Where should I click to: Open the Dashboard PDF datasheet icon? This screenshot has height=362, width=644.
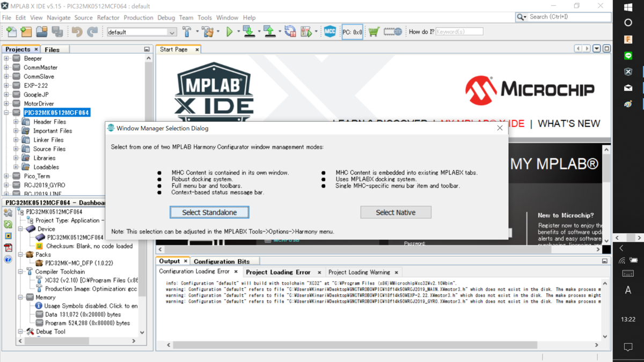click(x=8, y=248)
